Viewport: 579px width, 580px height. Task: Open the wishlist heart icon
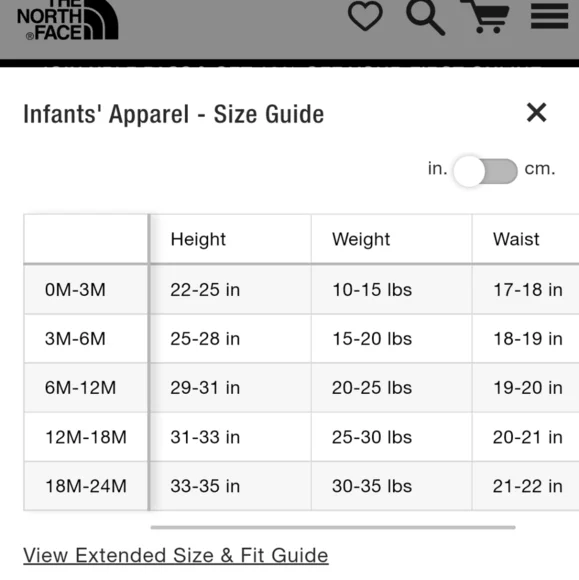pos(365,16)
